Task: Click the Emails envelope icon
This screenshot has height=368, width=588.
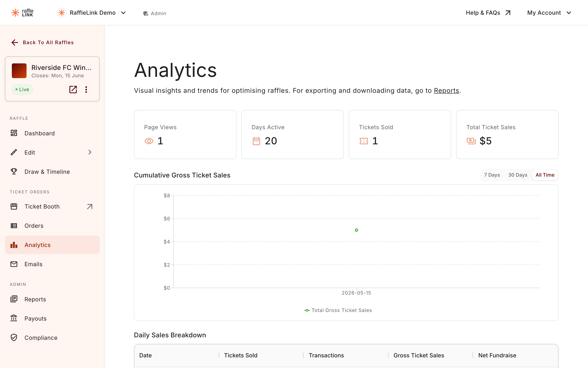Action: (x=14, y=264)
